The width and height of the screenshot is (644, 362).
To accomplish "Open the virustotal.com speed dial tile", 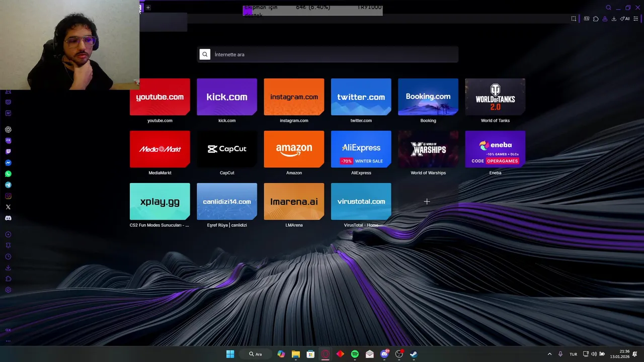I will pyautogui.click(x=361, y=202).
